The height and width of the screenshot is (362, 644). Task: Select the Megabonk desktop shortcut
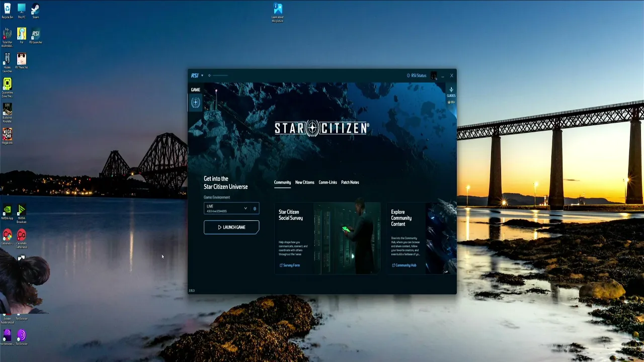(8, 136)
